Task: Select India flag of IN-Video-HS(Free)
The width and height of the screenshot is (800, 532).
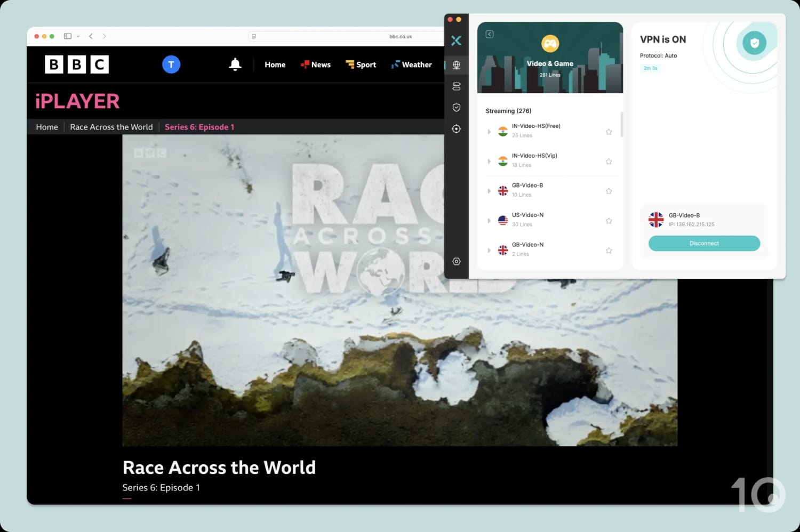Action: tap(503, 132)
